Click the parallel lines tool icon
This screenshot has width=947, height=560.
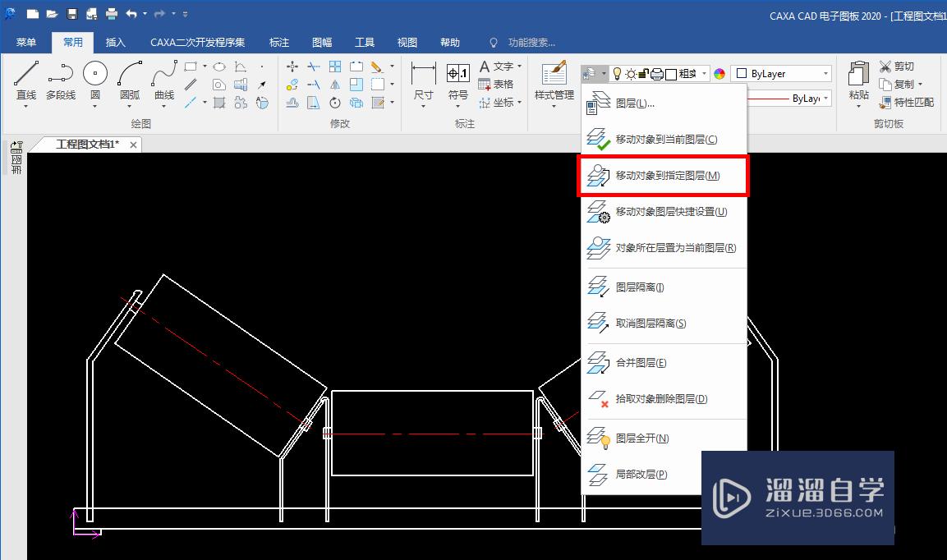coord(191,85)
